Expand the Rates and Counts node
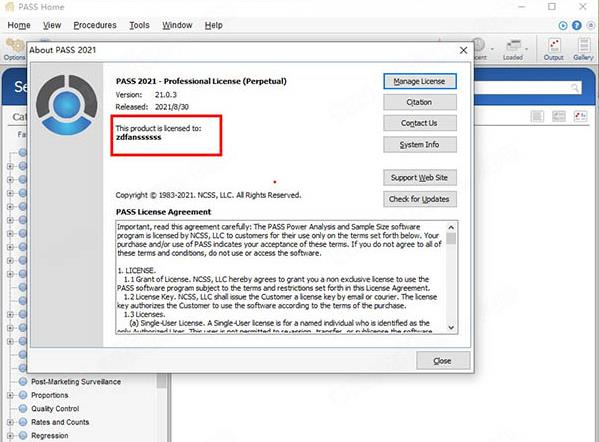This screenshot has height=442, width=599. point(10,422)
